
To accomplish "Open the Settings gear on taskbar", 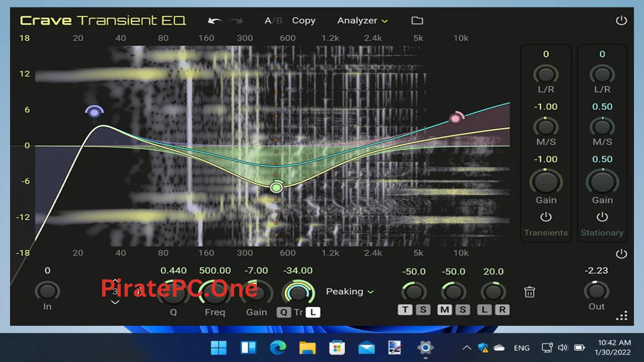I will [425, 347].
